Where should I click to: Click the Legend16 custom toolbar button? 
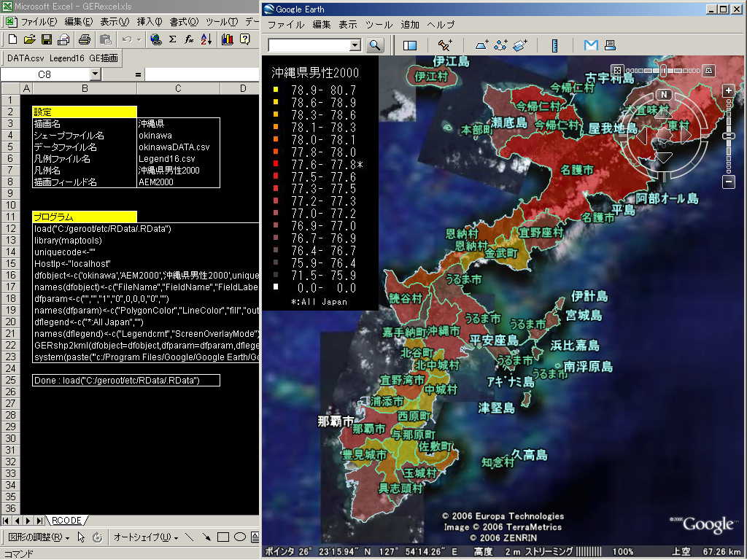(x=66, y=58)
